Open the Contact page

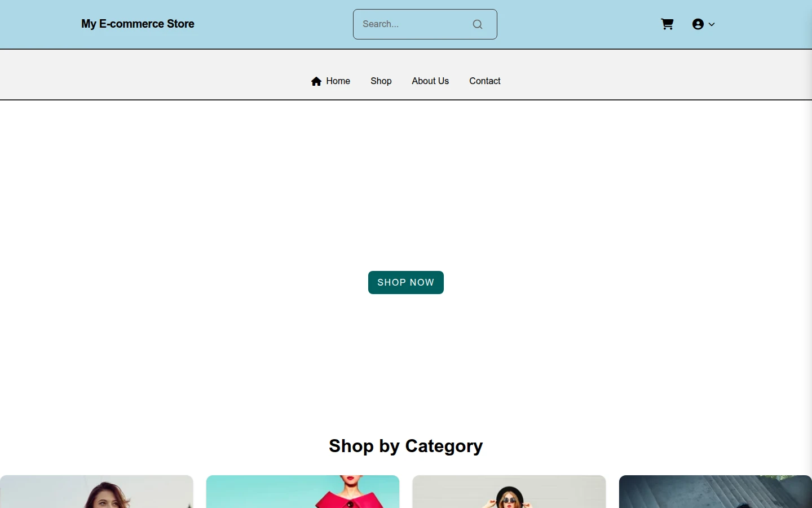click(x=485, y=81)
